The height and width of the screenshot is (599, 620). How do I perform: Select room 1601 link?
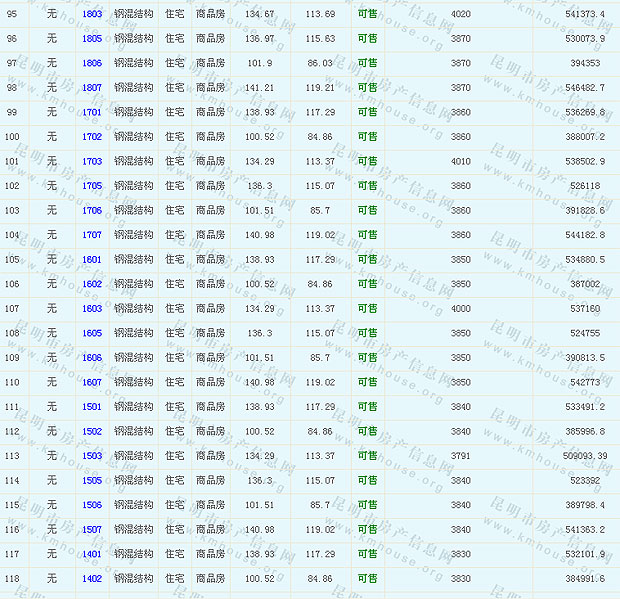point(92,259)
